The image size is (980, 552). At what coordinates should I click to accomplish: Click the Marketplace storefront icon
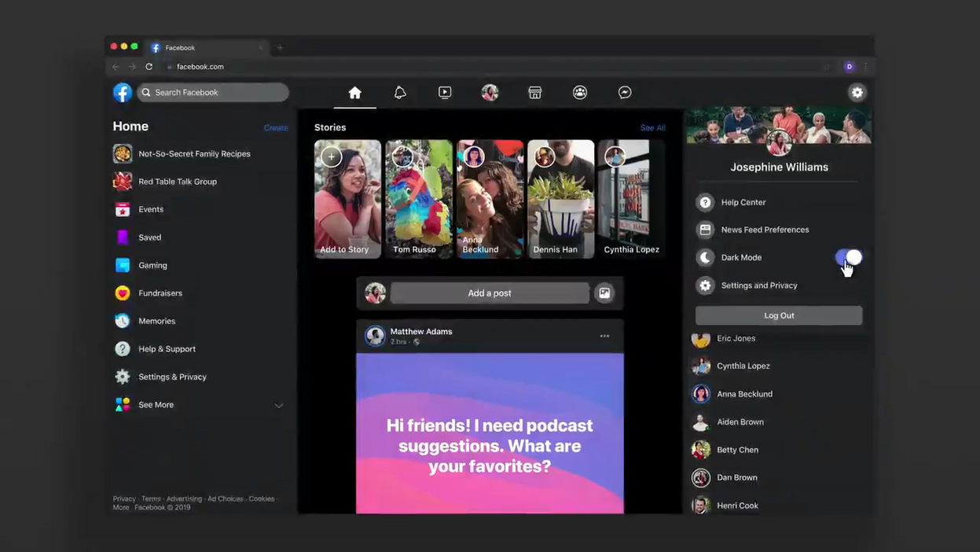coord(534,92)
